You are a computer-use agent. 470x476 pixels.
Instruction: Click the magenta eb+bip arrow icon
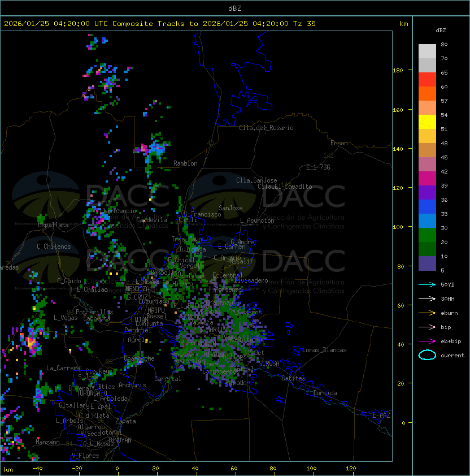pyautogui.click(x=427, y=341)
